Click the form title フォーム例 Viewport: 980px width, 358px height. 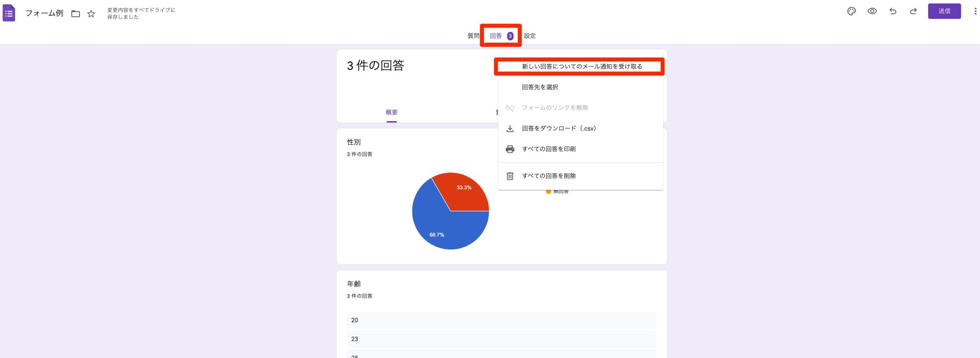point(44,13)
